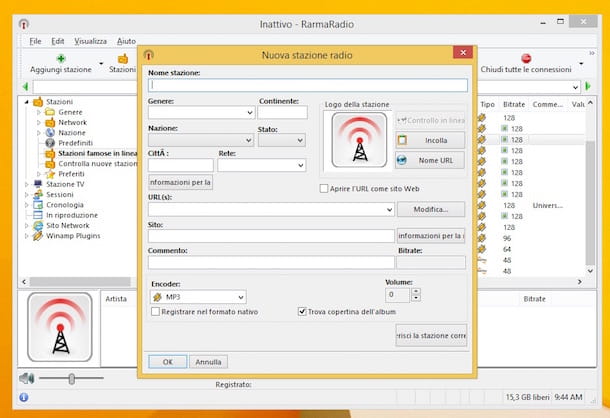Viewport: 610px width, 418px height.
Task: Click the tree panel horizontal scrollbar thumb
Action: click(80, 281)
